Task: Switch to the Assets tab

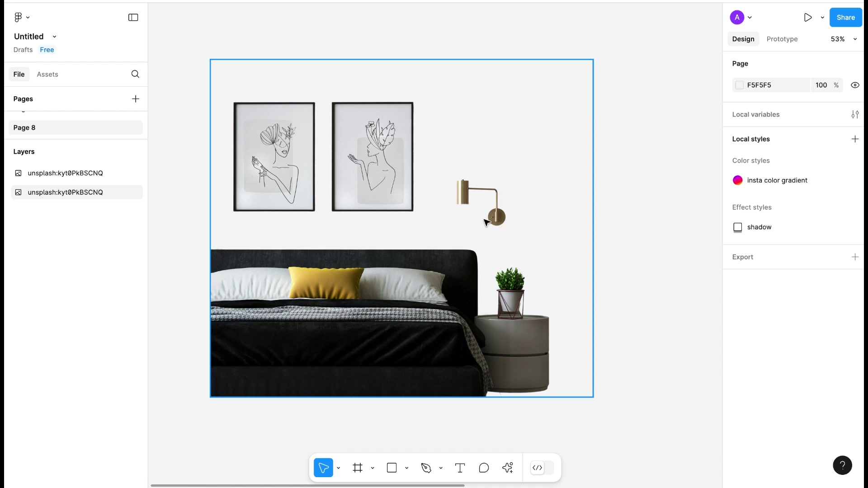Action: (47, 74)
